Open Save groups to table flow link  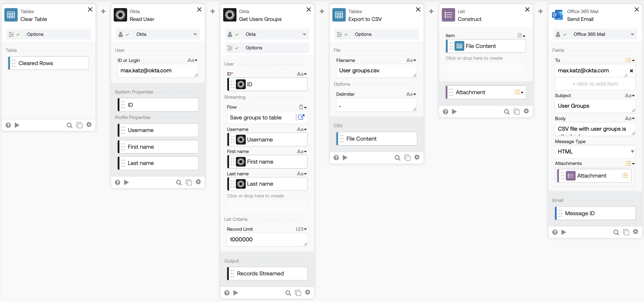click(x=301, y=117)
